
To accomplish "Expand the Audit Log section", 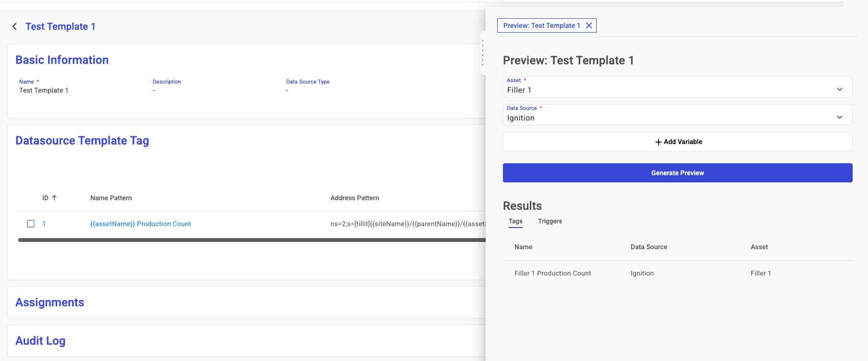I will [x=40, y=341].
